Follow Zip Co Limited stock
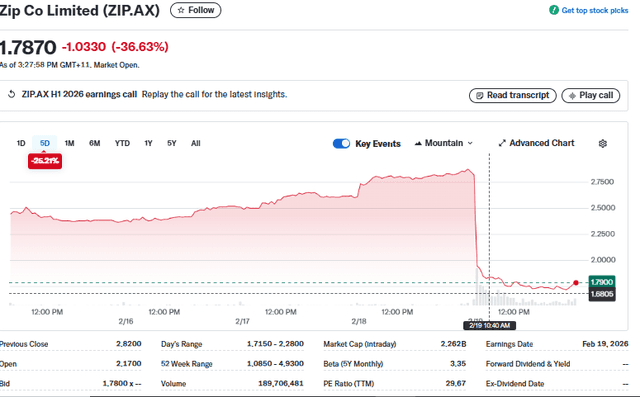Viewport: 640px width, 397px height. coord(196,10)
